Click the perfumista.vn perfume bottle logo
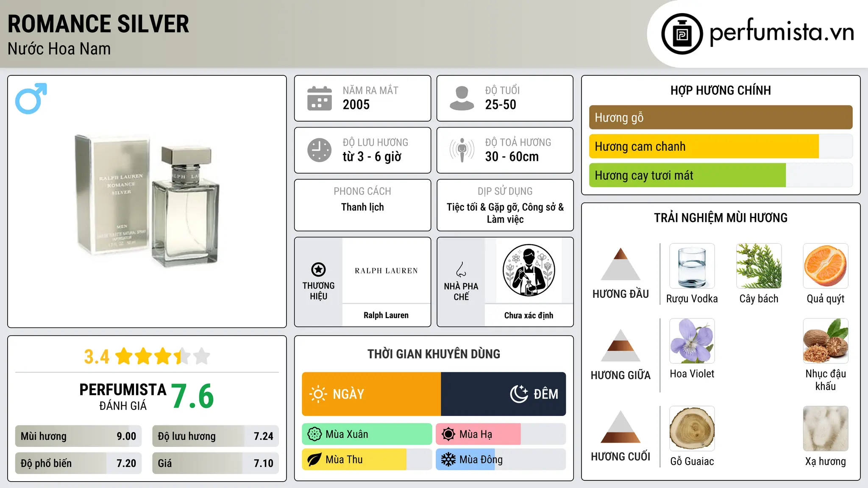 (682, 34)
